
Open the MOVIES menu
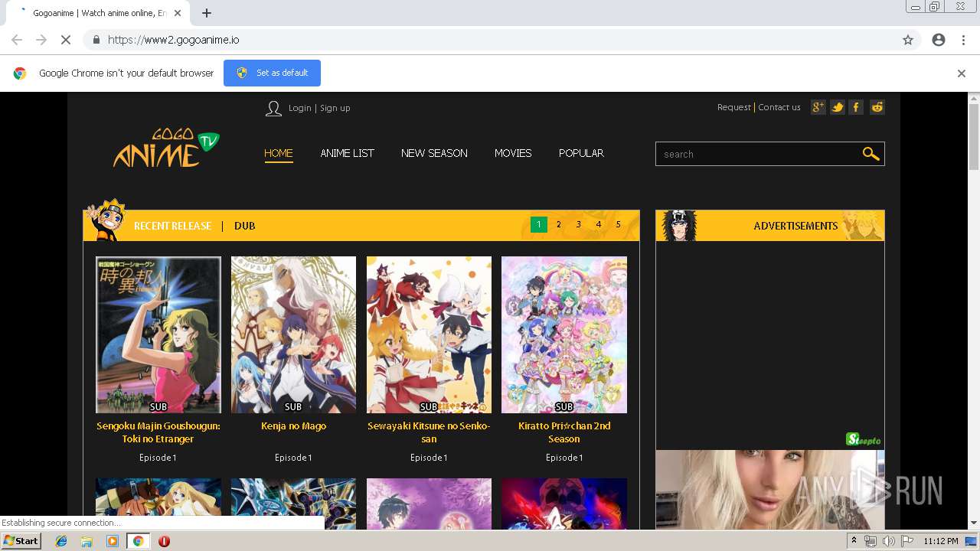pos(513,153)
